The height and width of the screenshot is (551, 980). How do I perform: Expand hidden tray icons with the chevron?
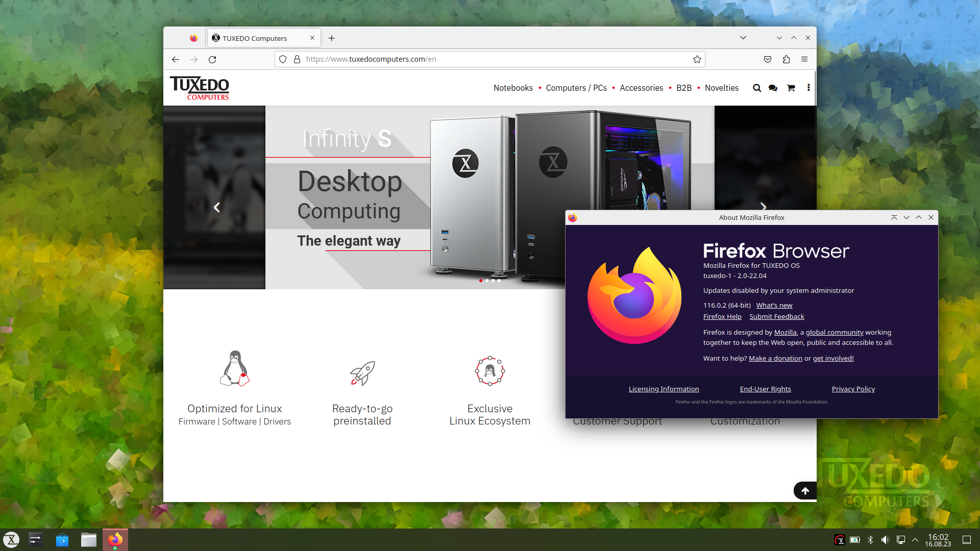pos(915,539)
